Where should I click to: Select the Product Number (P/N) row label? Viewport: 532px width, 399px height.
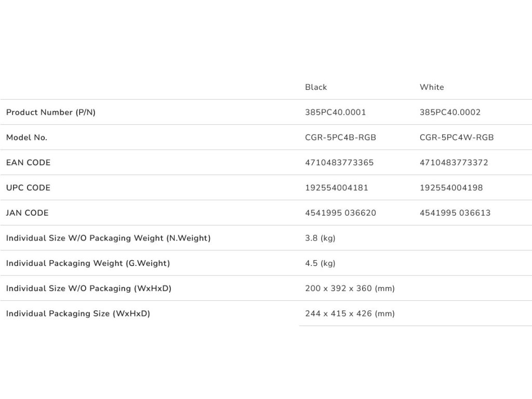click(x=51, y=112)
